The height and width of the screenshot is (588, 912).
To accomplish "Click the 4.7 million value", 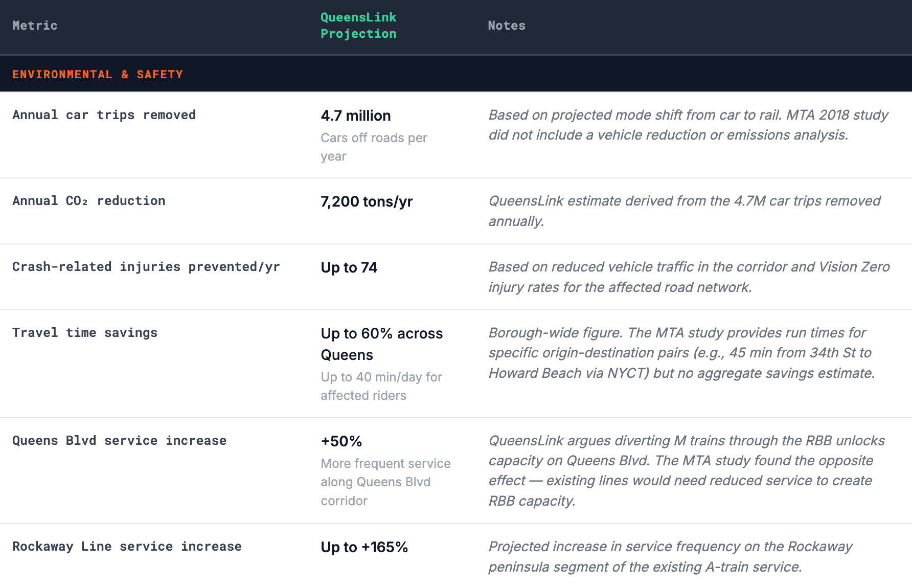I will pos(356,116).
